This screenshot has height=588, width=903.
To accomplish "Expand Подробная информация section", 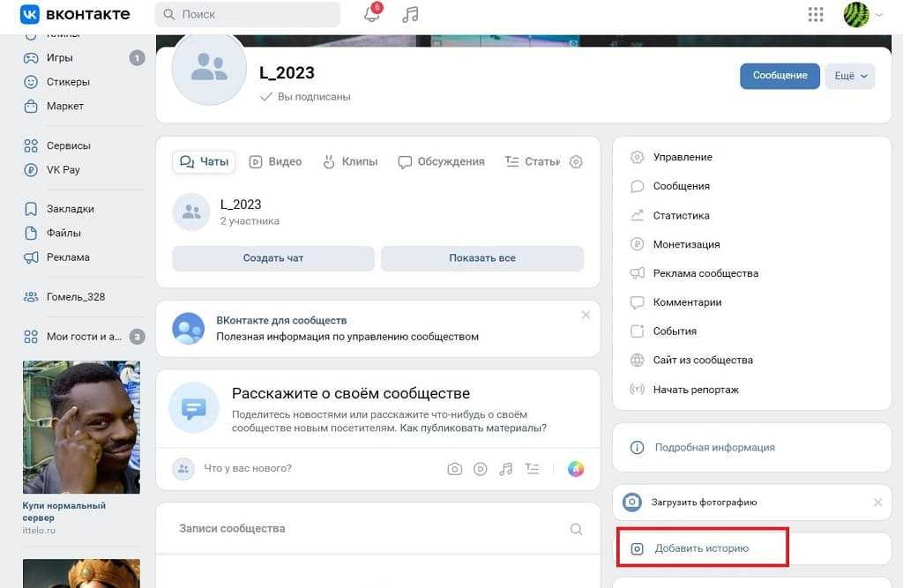I will (714, 448).
